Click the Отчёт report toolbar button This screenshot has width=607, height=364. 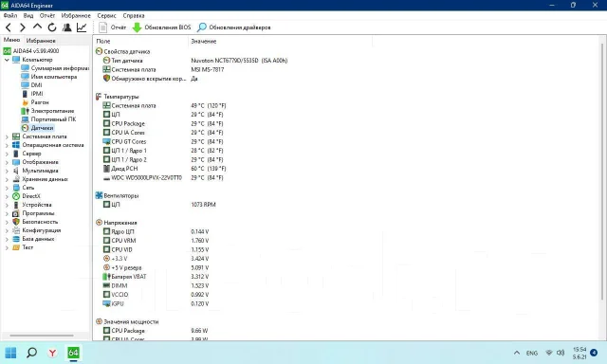(112, 27)
